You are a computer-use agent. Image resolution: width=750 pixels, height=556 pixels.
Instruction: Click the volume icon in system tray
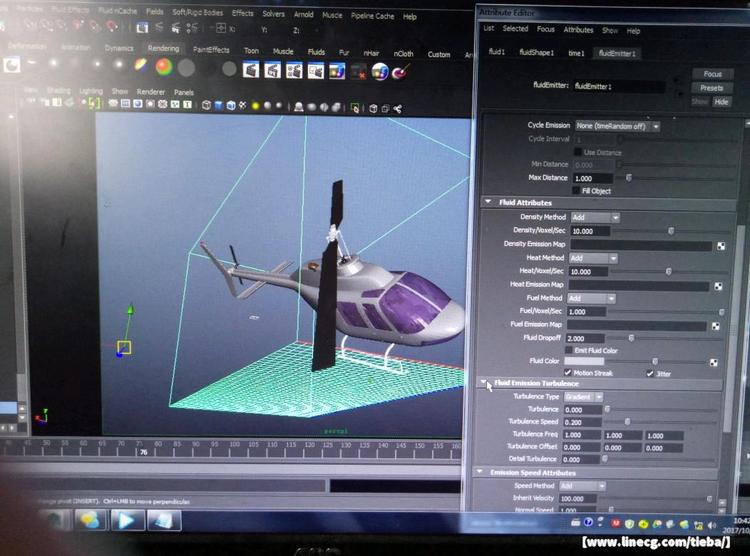coord(712,525)
